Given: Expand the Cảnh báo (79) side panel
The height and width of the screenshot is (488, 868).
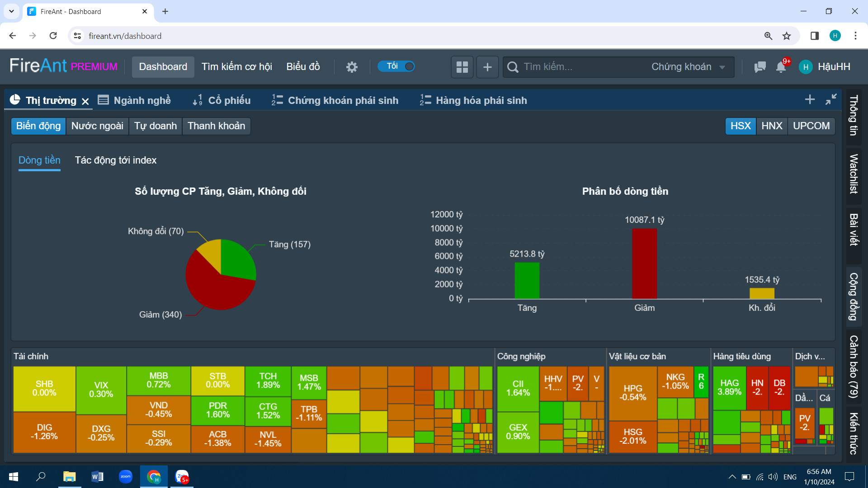Looking at the screenshot, I should [854, 366].
